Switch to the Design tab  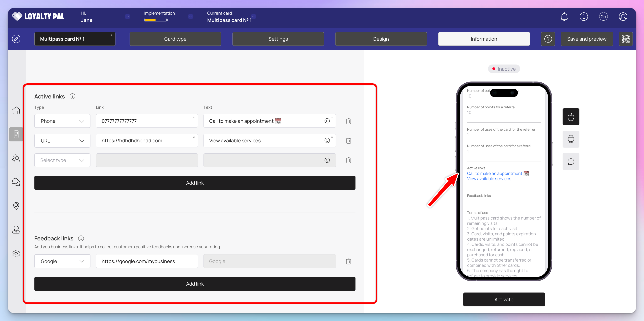pos(381,39)
